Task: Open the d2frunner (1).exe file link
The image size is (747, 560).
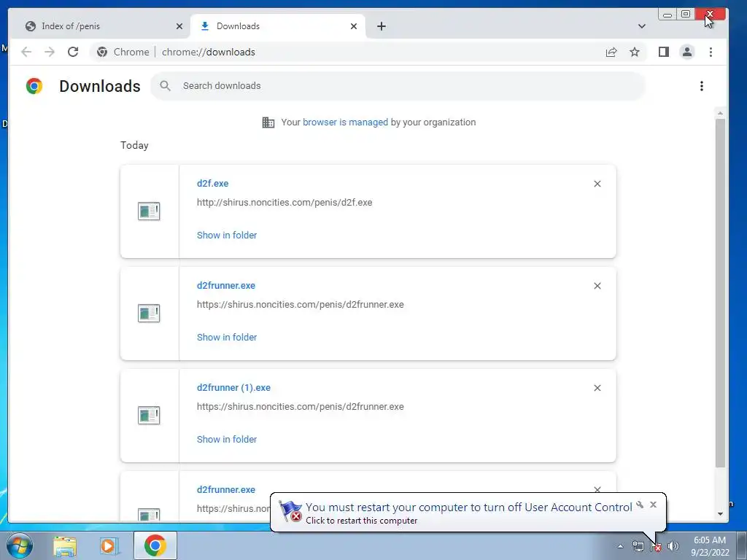Action: pyautogui.click(x=233, y=388)
